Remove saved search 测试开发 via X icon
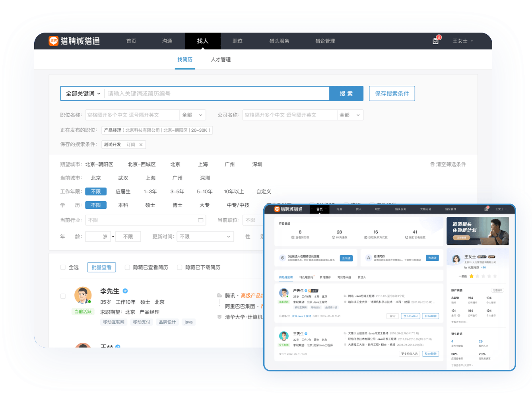532x404 pixels. coord(141,145)
